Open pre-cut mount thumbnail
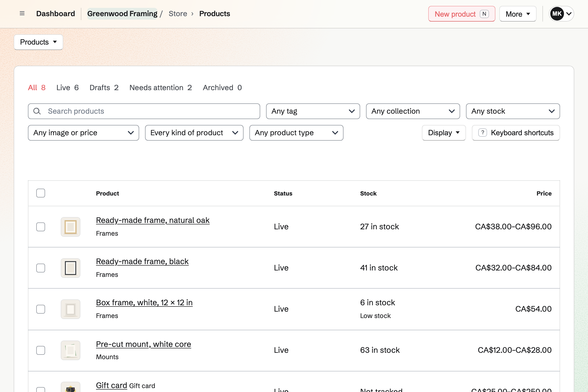The height and width of the screenshot is (392, 588). [71, 350]
